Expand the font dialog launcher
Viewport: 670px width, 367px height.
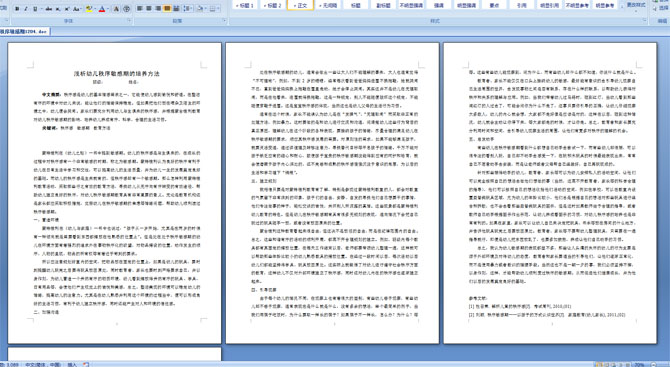[x=129, y=20]
